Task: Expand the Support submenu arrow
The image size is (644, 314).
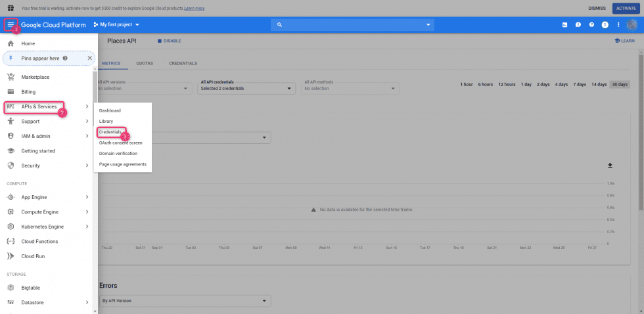Action: pyautogui.click(x=87, y=122)
